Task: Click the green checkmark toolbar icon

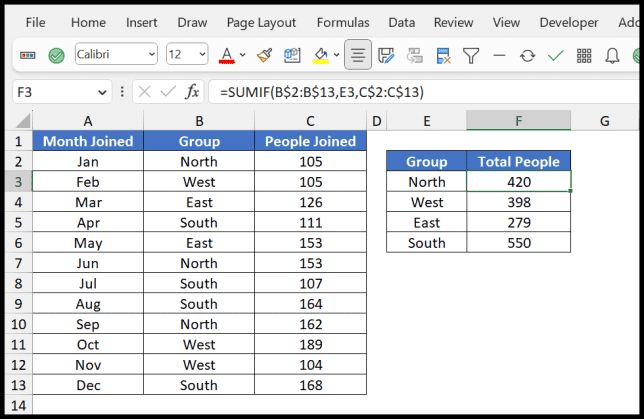Action: 555,56
